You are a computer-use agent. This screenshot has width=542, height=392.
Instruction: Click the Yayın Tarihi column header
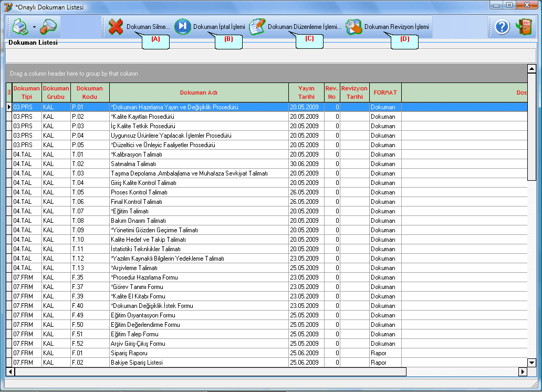coord(306,92)
